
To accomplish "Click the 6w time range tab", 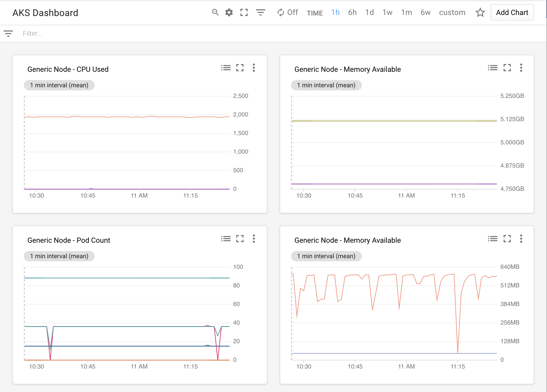I will tap(425, 13).
